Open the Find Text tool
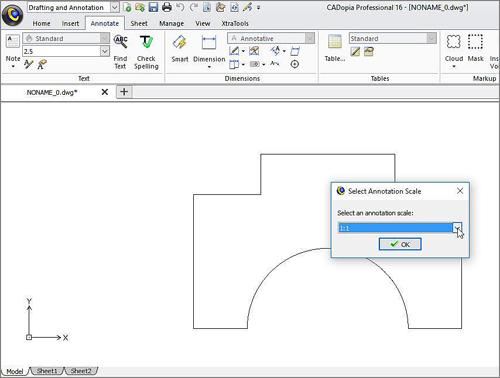The height and width of the screenshot is (378, 500). pos(120,52)
